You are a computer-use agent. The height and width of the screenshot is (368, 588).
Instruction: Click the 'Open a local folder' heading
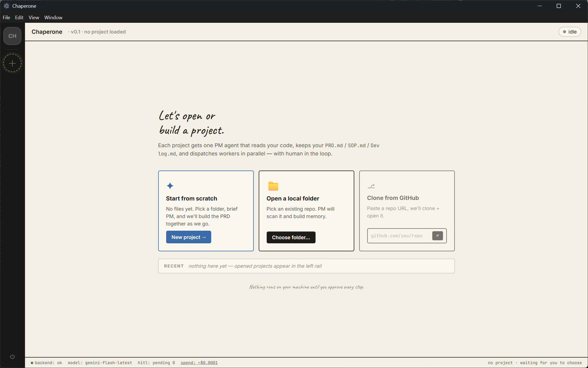click(293, 198)
